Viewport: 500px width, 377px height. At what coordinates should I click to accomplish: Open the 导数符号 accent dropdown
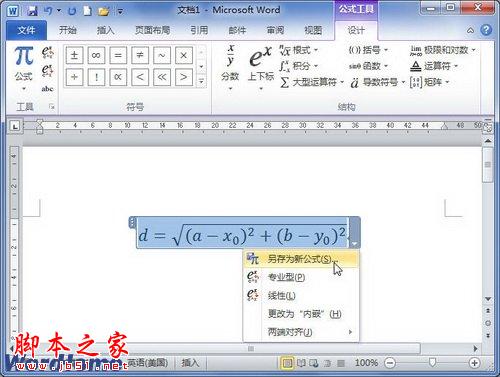pos(377,82)
